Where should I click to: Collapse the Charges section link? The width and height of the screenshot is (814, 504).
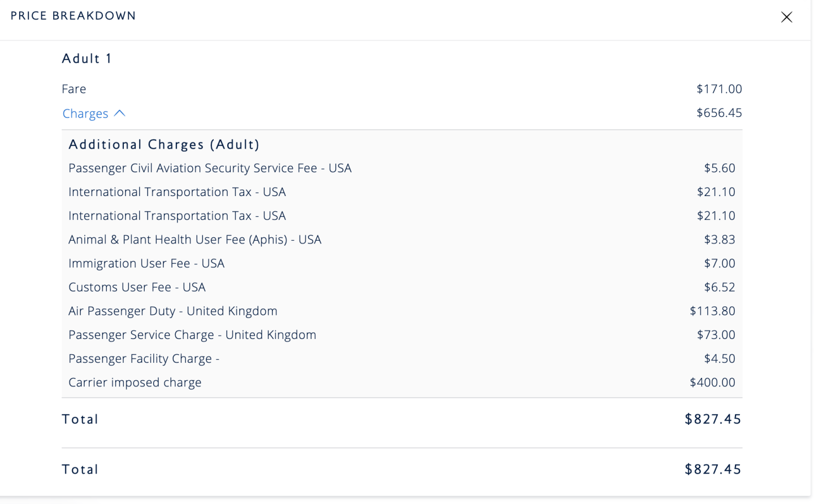pyautogui.click(x=85, y=114)
